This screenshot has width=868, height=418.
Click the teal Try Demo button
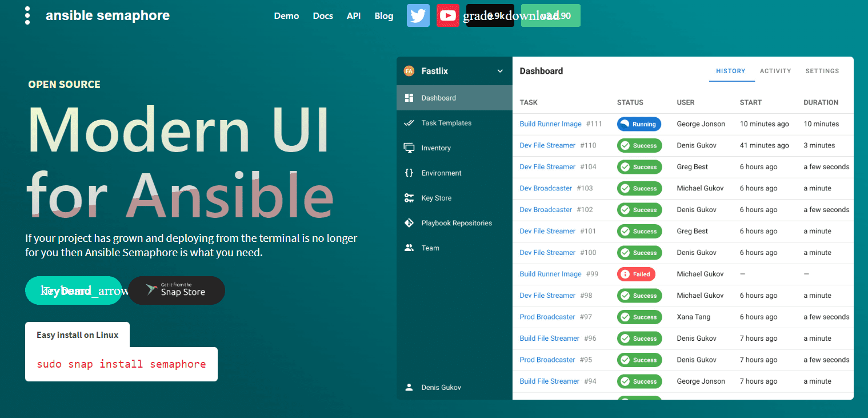click(74, 290)
